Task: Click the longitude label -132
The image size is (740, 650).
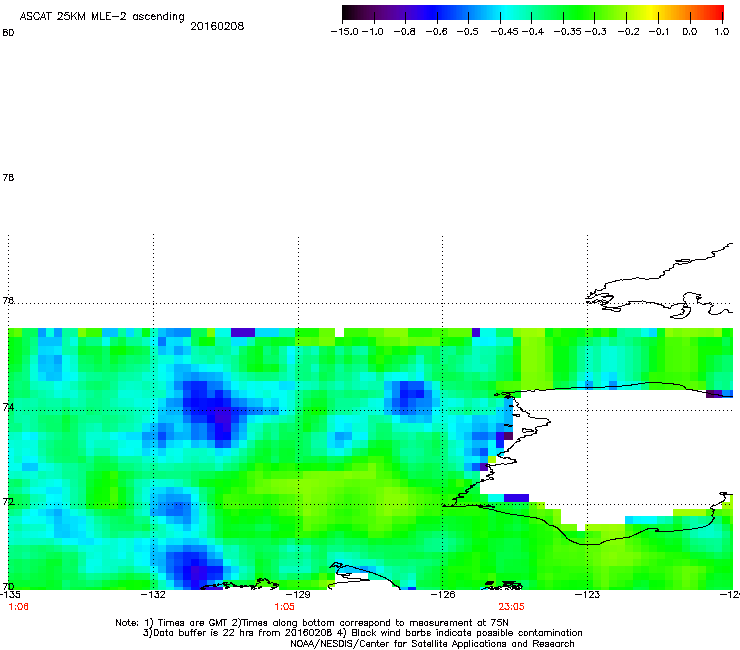Action: tap(153, 595)
